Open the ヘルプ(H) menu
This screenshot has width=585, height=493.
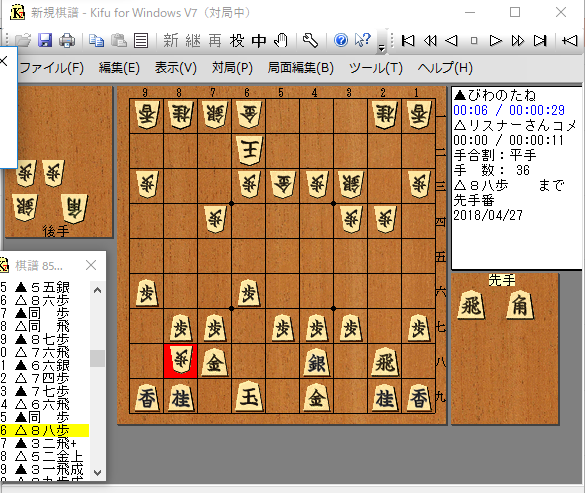tap(445, 68)
